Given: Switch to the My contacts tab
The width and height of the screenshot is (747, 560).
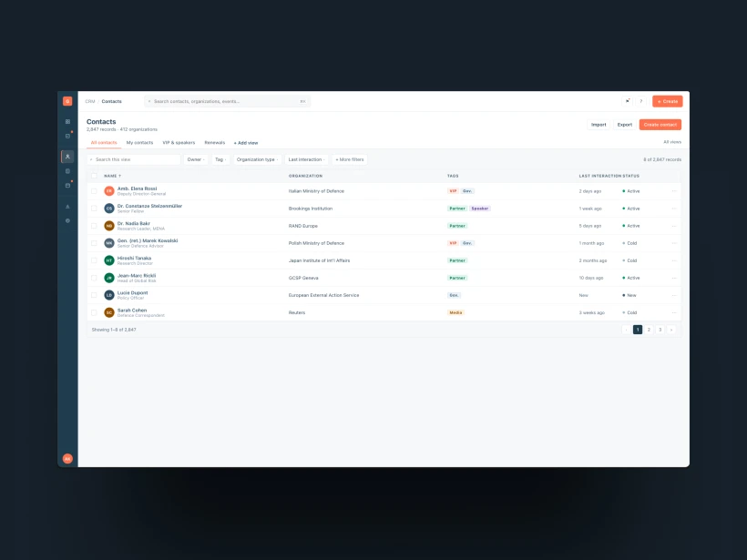Looking at the screenshot, I should (139, 143).
